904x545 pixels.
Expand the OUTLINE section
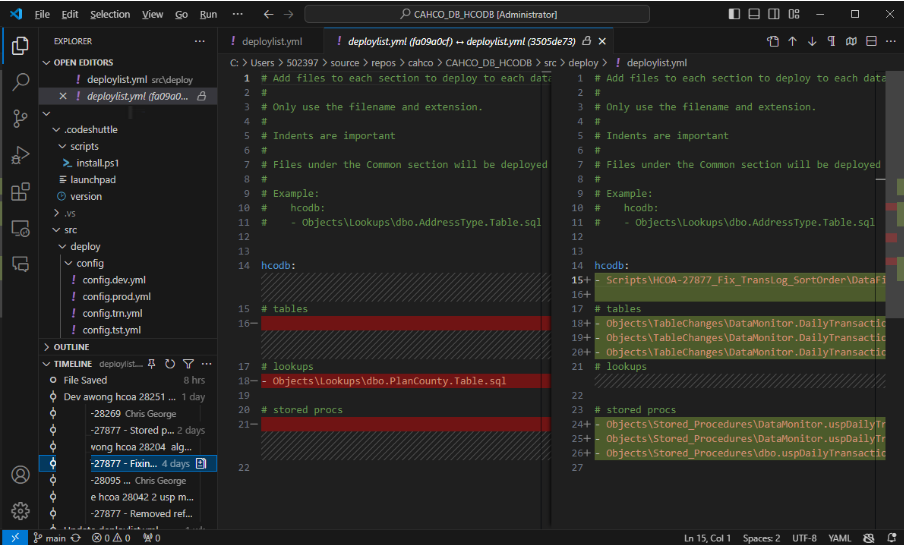point(71,347)
